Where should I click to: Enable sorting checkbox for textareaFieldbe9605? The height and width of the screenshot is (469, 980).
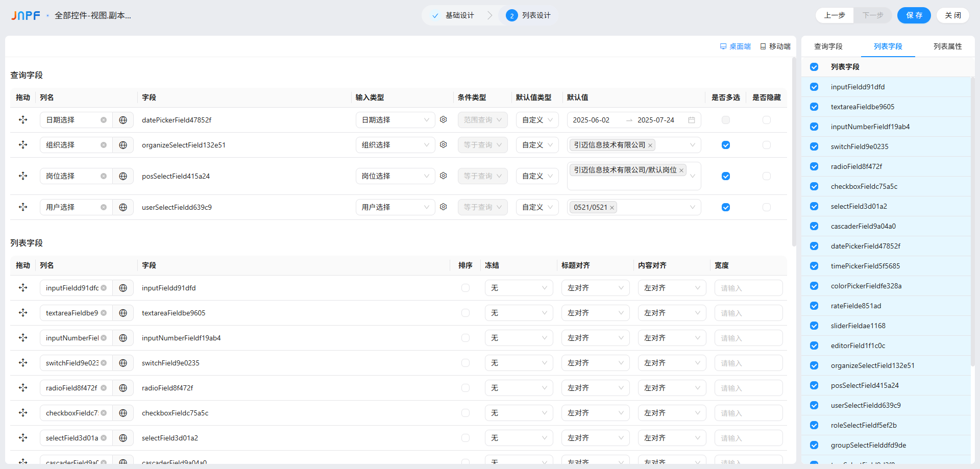point(465,313)
